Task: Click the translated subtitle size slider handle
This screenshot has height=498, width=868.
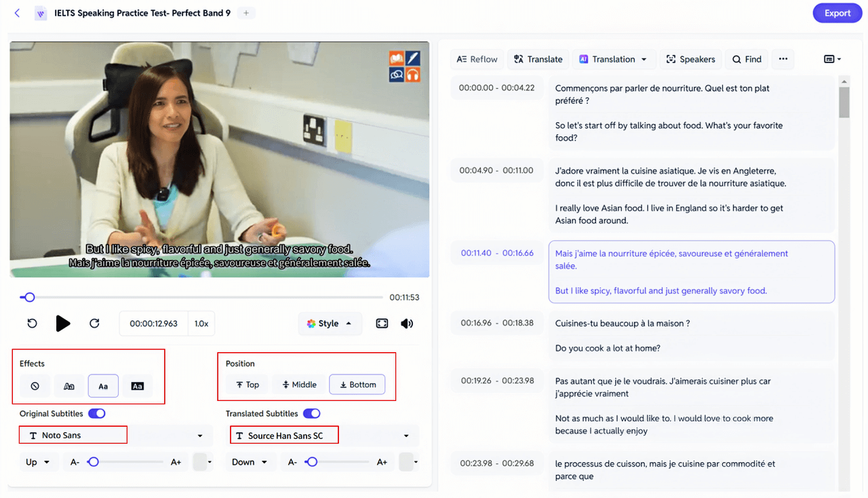Action: [311, 462]
